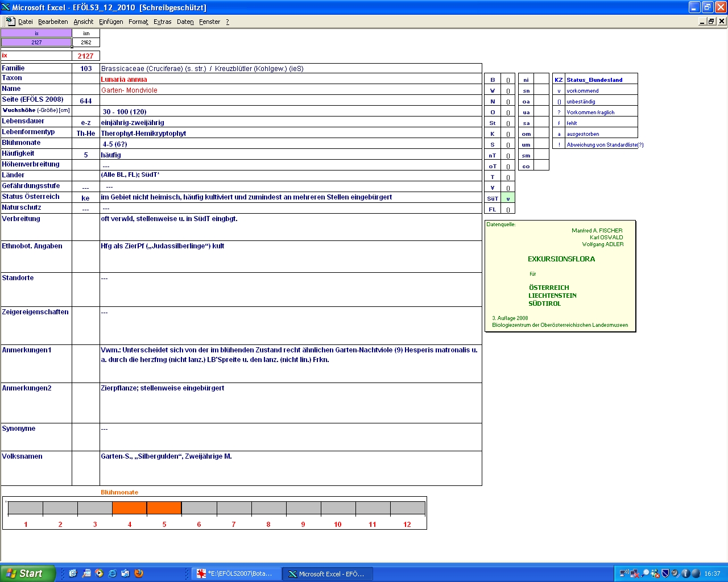
Task: Click the speaker volume tray icon
Action: coord(675,573)
